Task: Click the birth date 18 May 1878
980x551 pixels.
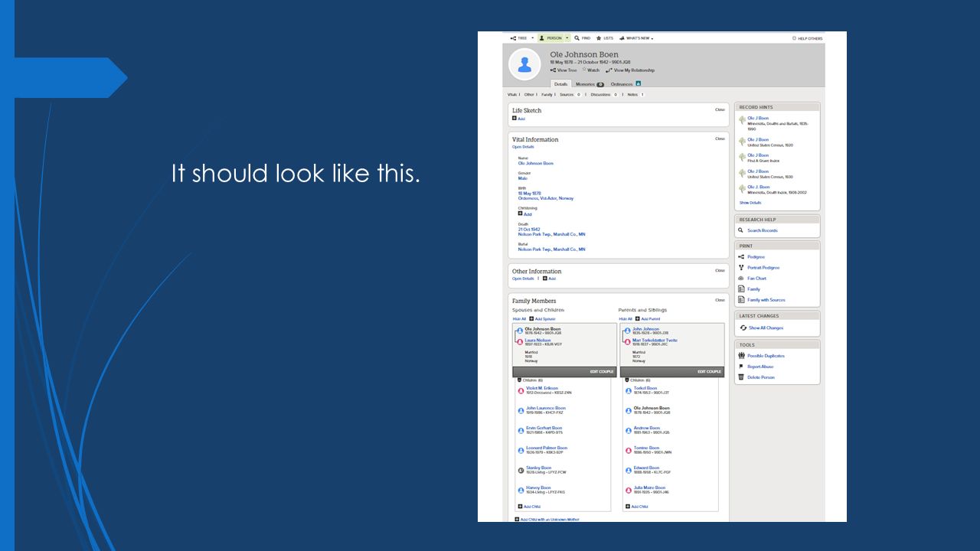Action: coord(530,194)
